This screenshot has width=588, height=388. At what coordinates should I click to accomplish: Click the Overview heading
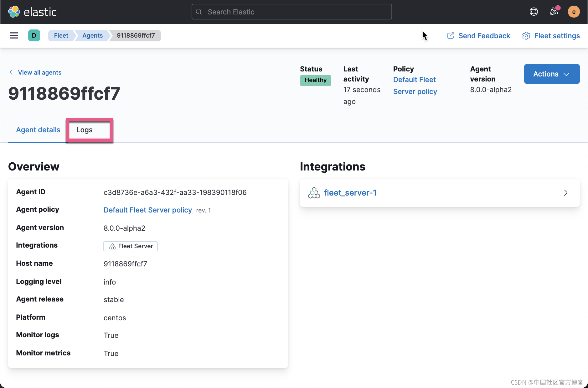click(x=34, y=167)
